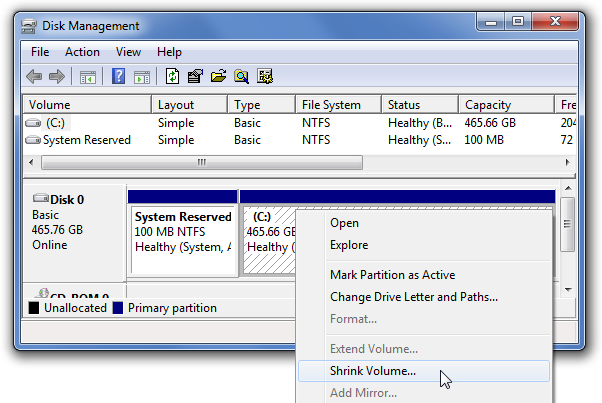Click the magnifier search toolbar icon

pyautogui.click(x=241, y=76)
